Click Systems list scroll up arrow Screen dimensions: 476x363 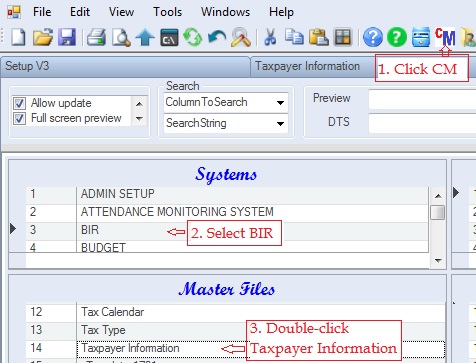click(x=438, y=196)
